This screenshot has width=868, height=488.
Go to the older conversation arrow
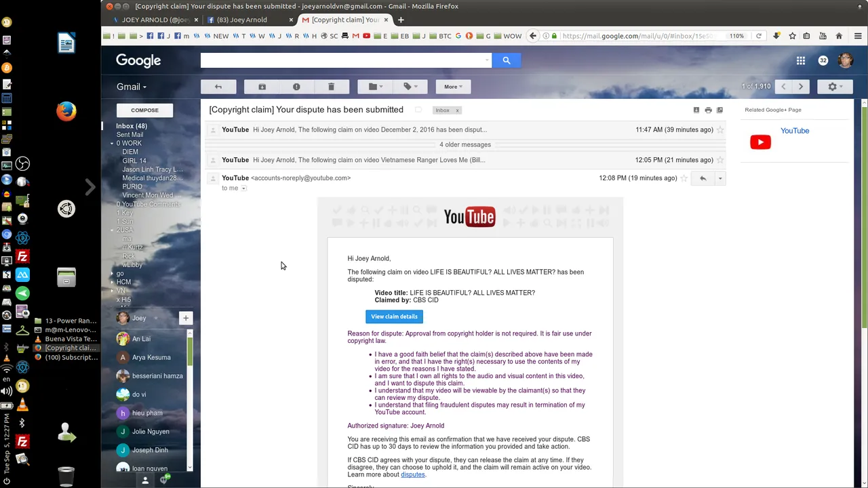pyautogui.click(x=801, y=87)
